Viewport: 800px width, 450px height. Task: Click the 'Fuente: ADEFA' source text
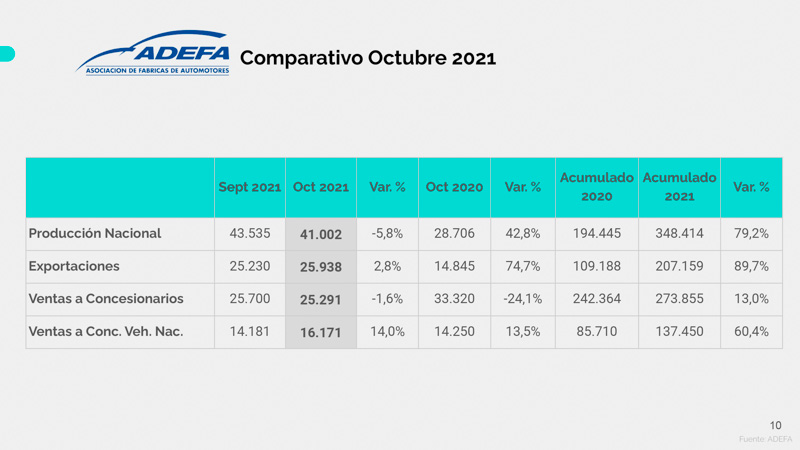pyautogui.click(x=765, y=439)
